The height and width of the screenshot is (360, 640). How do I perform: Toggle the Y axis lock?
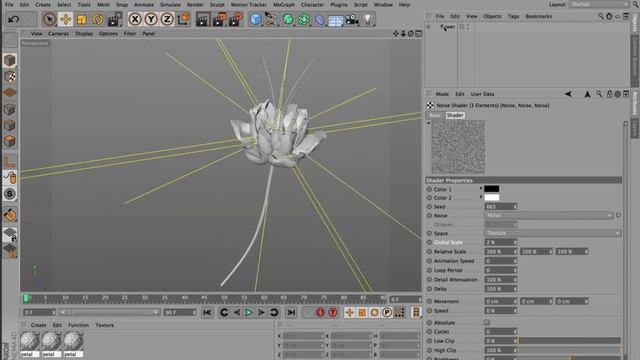click(x=151, y=19)
